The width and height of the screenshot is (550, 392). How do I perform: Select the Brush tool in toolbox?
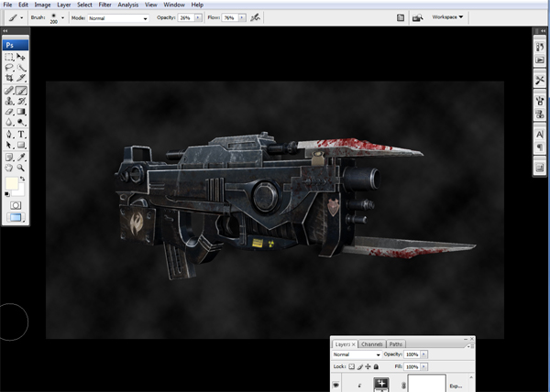21,91
